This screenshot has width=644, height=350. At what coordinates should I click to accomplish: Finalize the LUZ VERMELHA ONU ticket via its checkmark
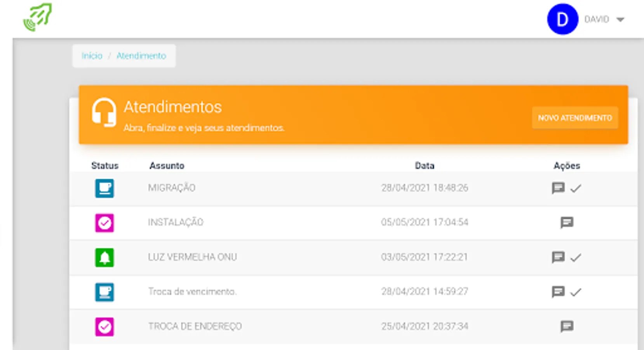[576, 257]
